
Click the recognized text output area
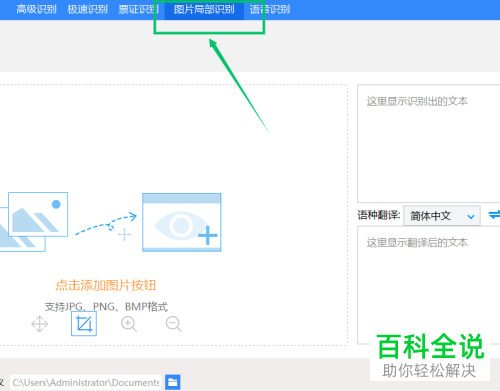click(429, 143)
